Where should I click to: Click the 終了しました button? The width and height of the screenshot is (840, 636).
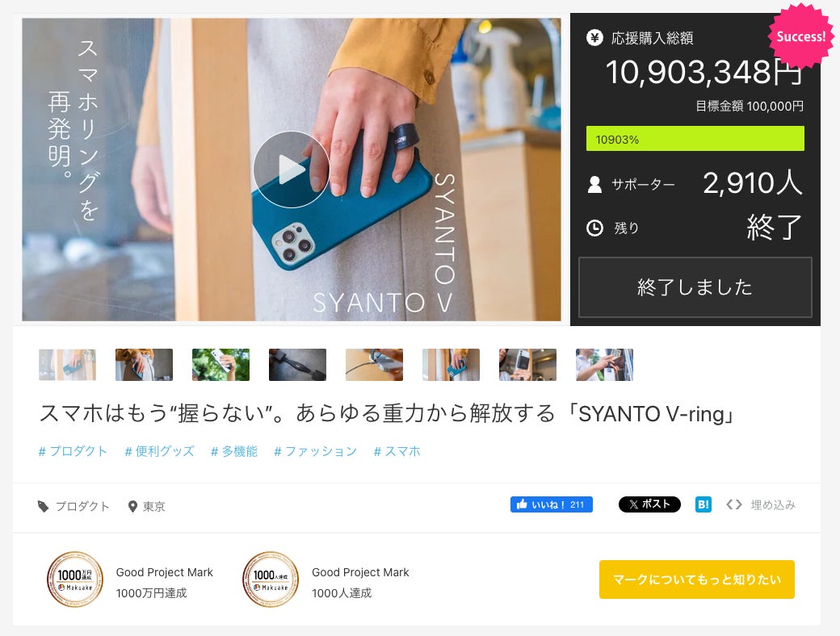(x=695, y=287)
